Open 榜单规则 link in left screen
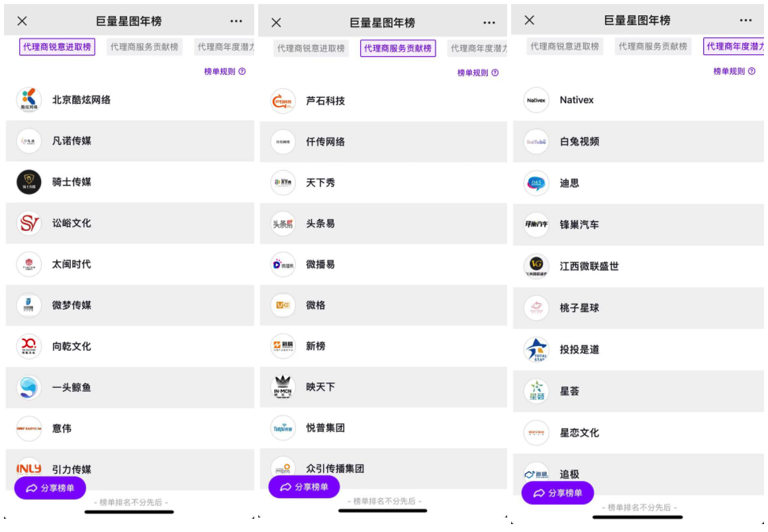Screen dimensions: 768x532 click(x=225, y=71)
